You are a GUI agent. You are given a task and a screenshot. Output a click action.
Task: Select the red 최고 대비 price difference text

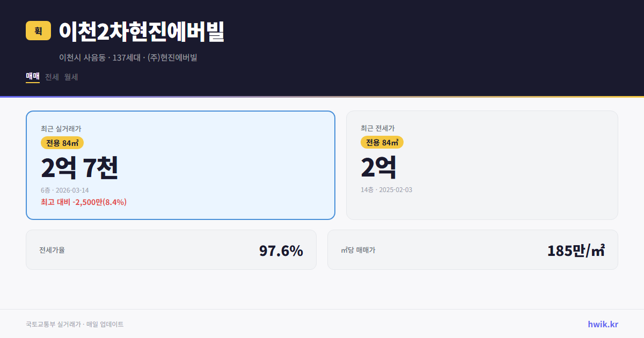(x=83, y=202)
